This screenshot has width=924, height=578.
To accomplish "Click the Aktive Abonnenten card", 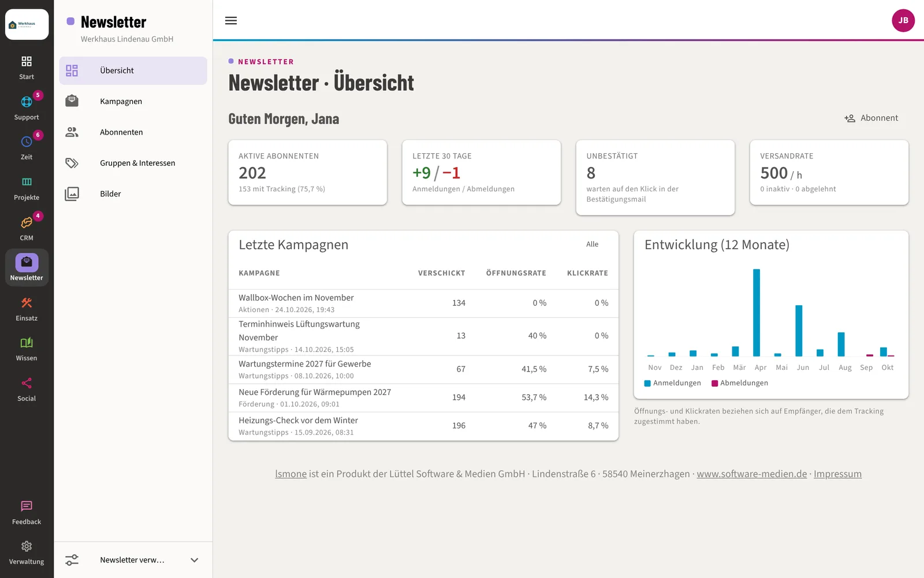I will [x=307, y=172].
